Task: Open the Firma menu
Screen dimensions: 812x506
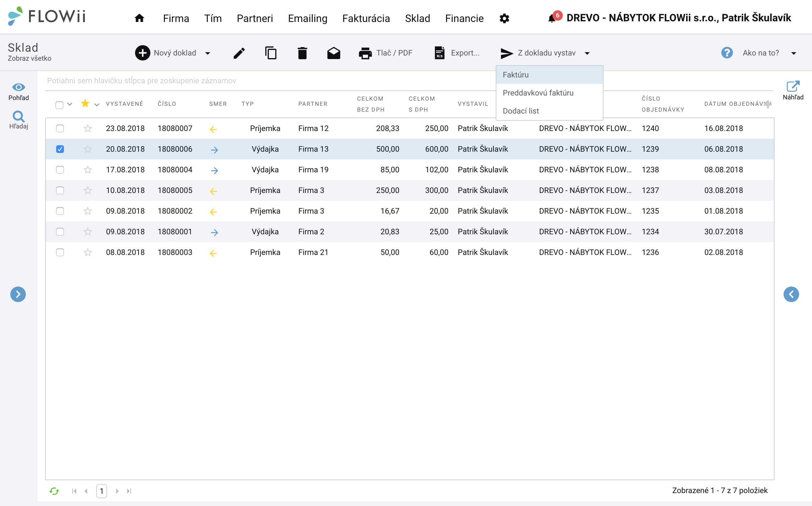Action: coord(176,18)
